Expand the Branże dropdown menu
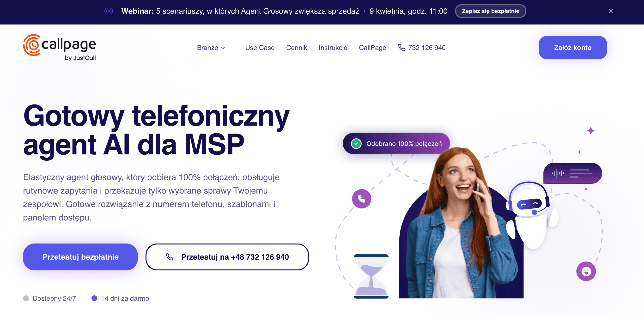644x317 pixels. (x=211, y=48)
